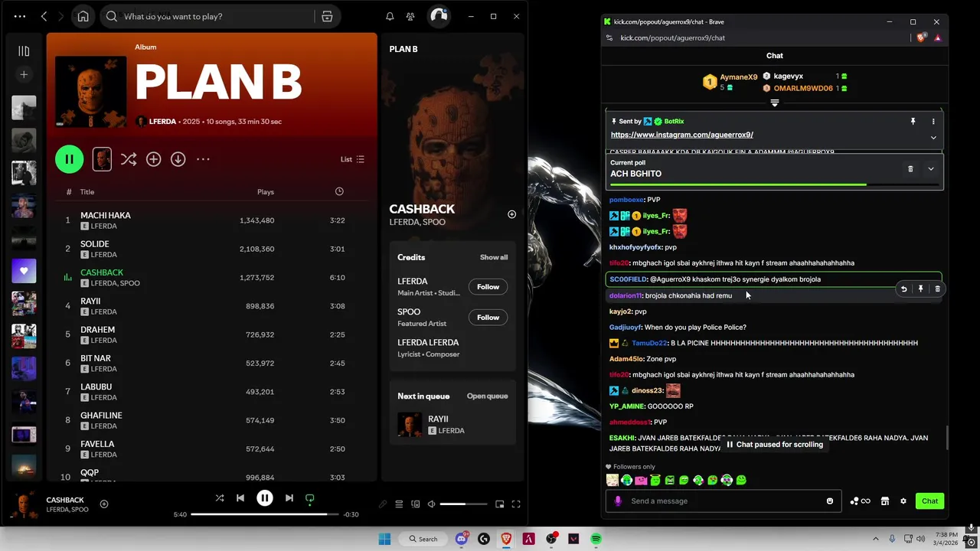Collapse the Kick leaderboard arrow
Viewport: 980px width, 551px height.
click(775, 103)
